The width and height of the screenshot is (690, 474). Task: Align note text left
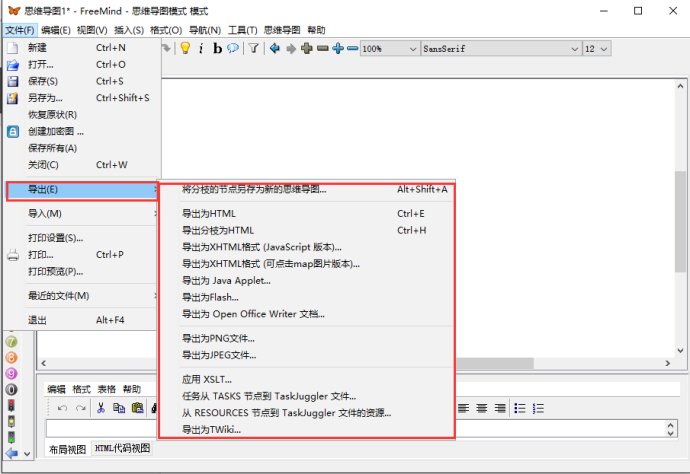[x=463, y=408]
